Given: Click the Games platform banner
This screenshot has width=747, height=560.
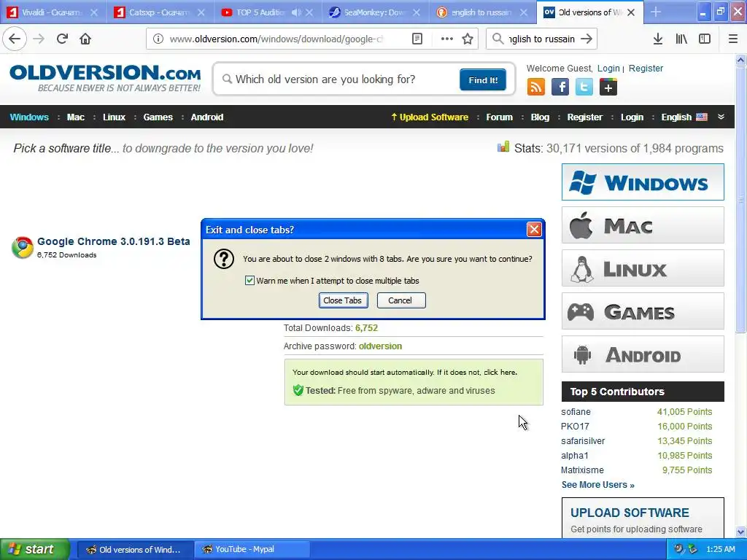Looking at the screenshot, I should tap(643, 311).
